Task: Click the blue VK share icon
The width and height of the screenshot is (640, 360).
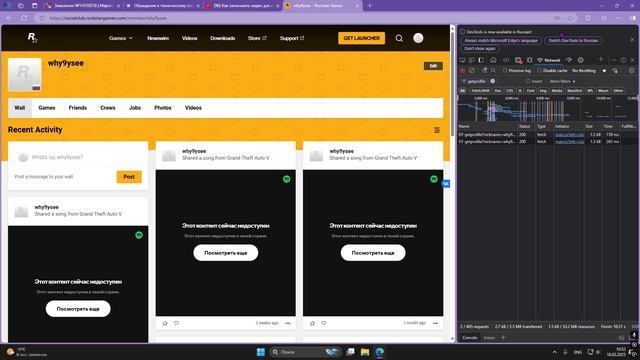Action: click(x=446, y=184)
